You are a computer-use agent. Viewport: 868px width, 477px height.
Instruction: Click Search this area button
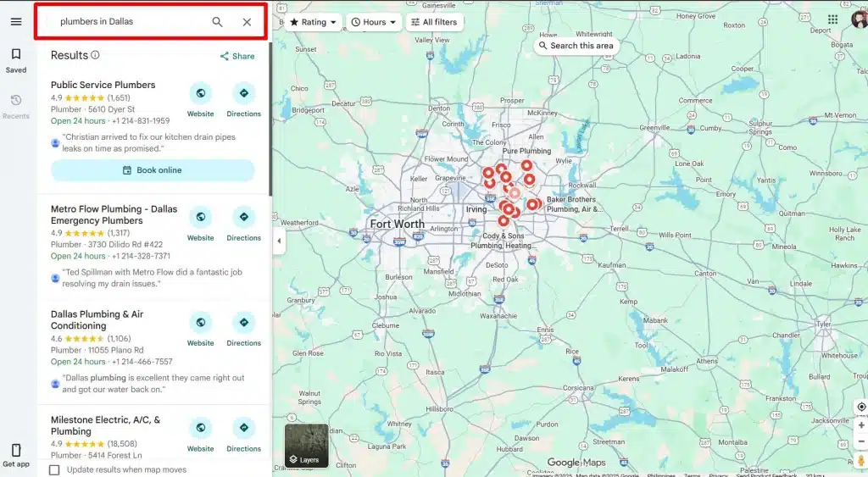pyautogui.click(x=576, y=46)
